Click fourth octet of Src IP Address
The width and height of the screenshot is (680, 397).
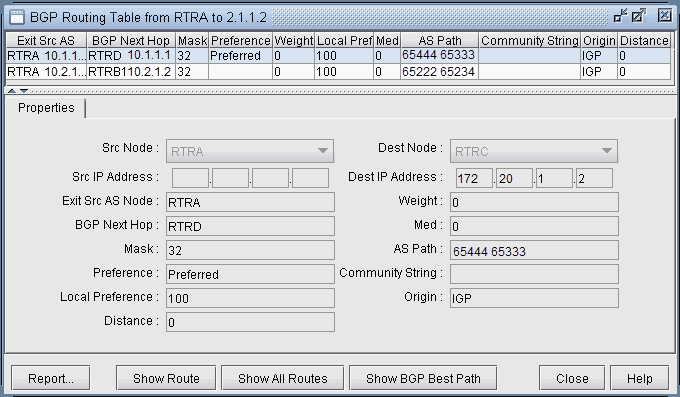click(x=311, y=178)
